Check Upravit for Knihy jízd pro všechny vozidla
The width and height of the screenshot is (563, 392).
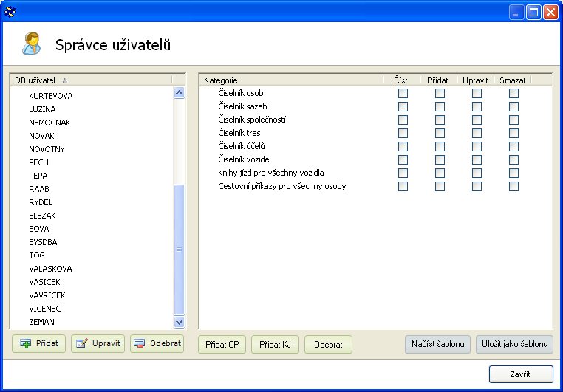(477, 173)
